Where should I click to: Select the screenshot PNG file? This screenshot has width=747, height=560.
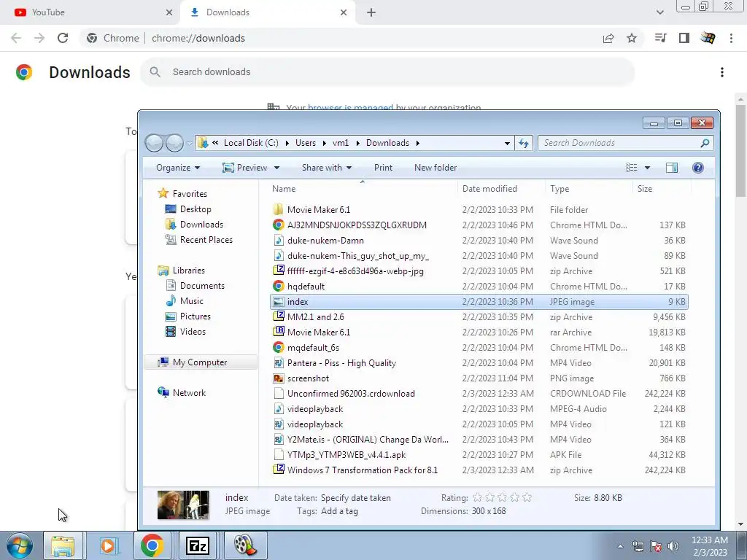click(479, 378)
